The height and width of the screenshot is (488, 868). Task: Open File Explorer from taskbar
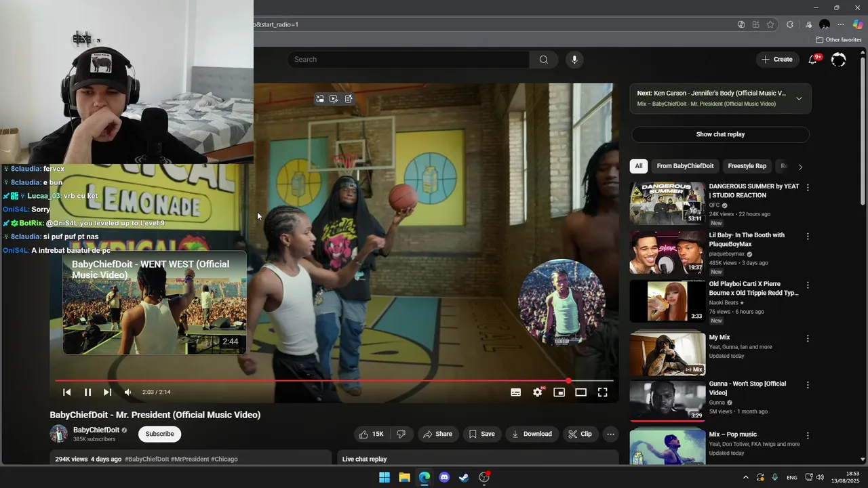pyautogui.click(x=404, y=477)
